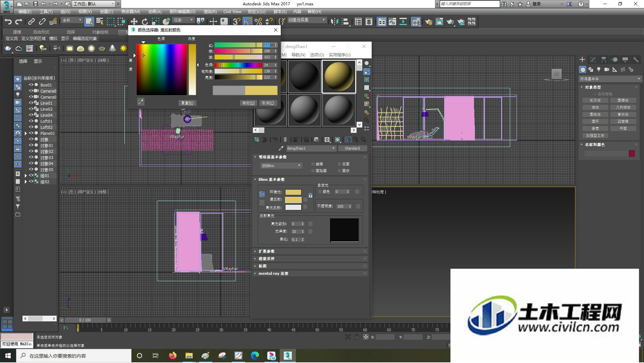Check the self-illumination 颜色 checkbox

point(320,192)
